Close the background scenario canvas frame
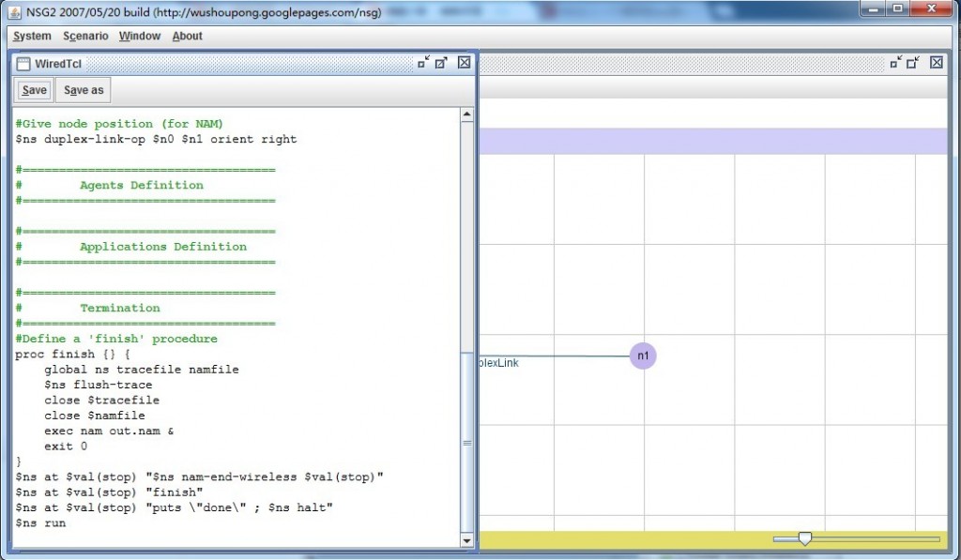961x560 pixels. click(936, 63)
